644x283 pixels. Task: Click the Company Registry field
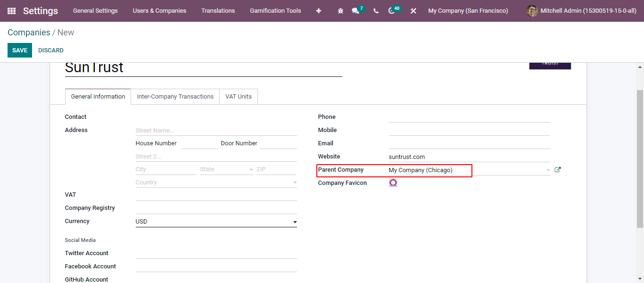(x=216, y=208)
